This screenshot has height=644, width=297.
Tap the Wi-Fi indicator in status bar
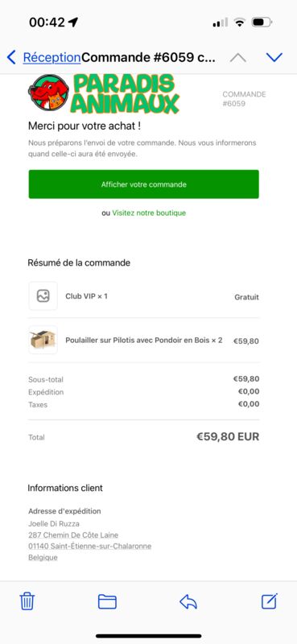[x=240, y=23]
